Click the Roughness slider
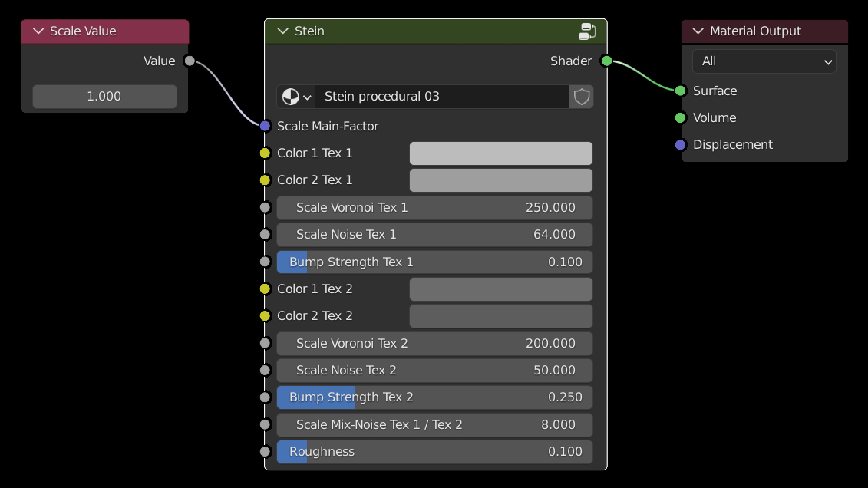This screenshot has height=488, width=868. pos(434,452)
